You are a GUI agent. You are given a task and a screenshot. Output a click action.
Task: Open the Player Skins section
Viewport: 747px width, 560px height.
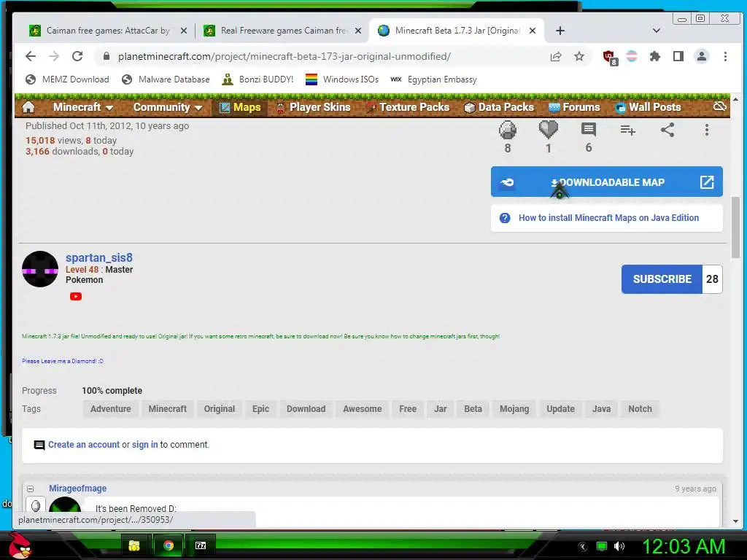pos(314,107)
